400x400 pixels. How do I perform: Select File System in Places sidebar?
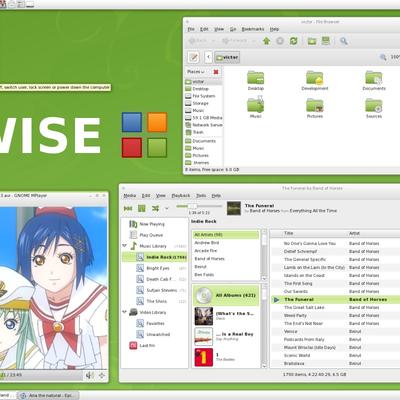coord(203,96)
